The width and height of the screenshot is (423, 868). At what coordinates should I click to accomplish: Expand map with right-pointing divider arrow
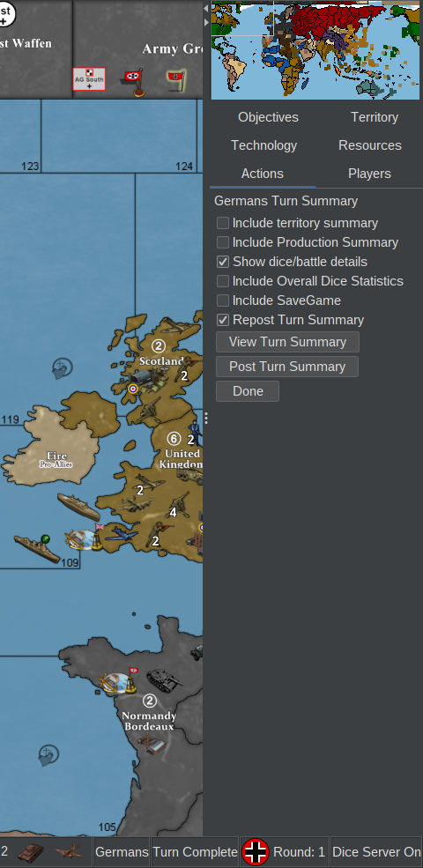206,22
